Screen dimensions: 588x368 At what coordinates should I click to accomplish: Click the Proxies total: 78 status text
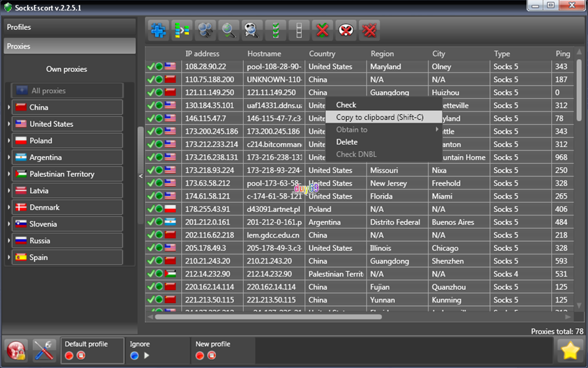point(557,331)
